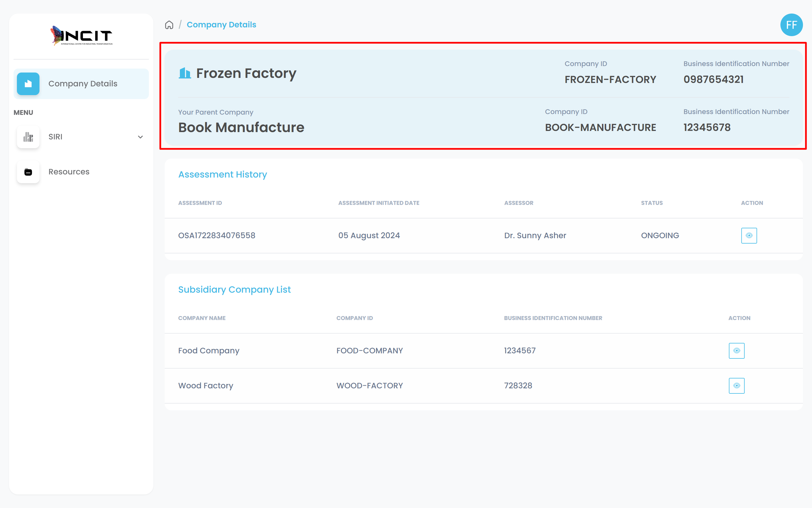Viewport: 812px width, 508px height.
Task: Click FROZEN-FACTORY company ID value
Action: 610,80
